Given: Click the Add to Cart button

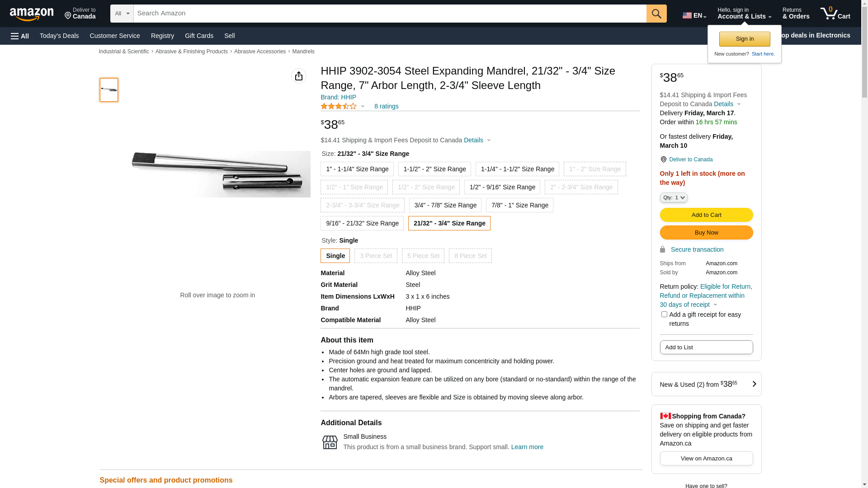Looking at the screenshot, I should [706, 215].
